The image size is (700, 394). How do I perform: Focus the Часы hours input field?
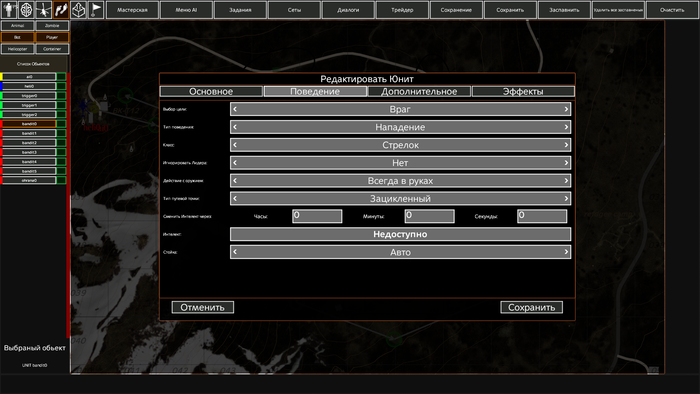[317, 216]
